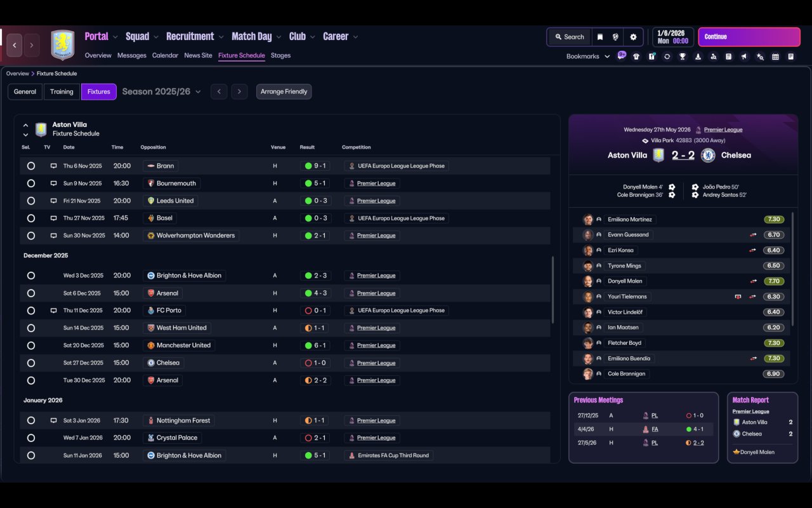Open the settings gear icon
This screenshot has height=508, width=812.
pos(633,37)
